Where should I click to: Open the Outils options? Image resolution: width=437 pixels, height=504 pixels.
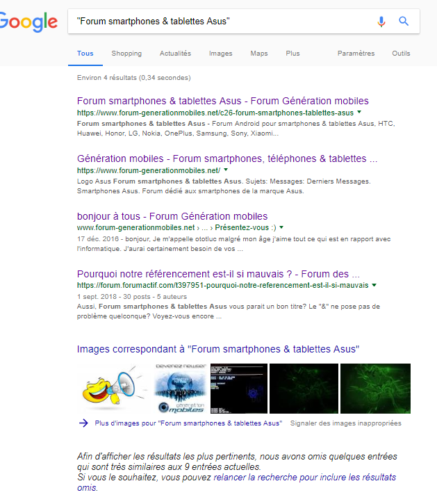tap(401, 54)
